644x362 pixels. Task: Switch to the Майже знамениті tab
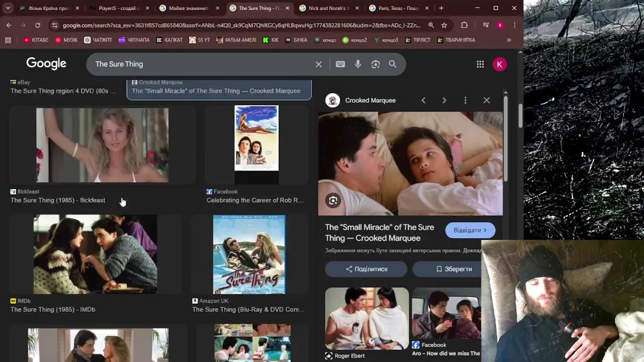click(x=189, y=8)
